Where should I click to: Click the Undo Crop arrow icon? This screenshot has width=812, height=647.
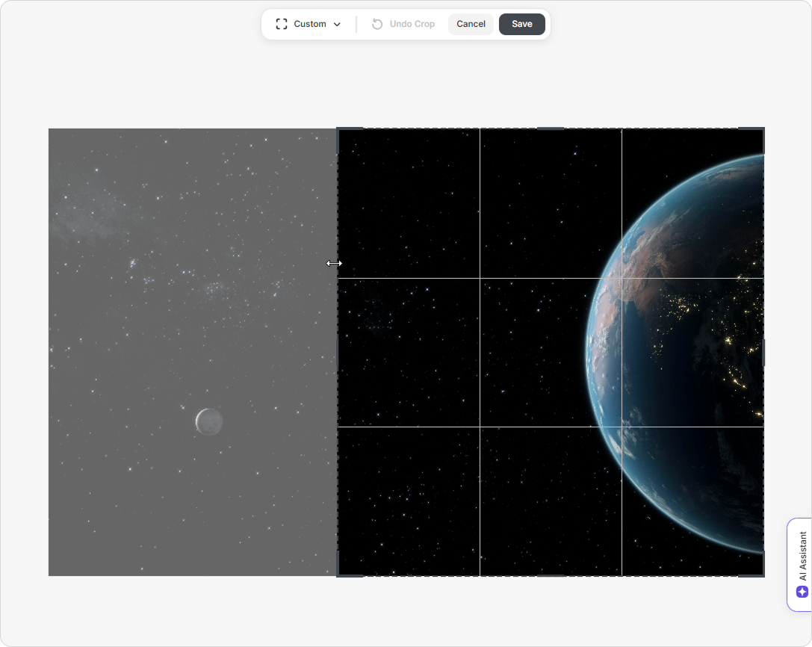(377, 25)
